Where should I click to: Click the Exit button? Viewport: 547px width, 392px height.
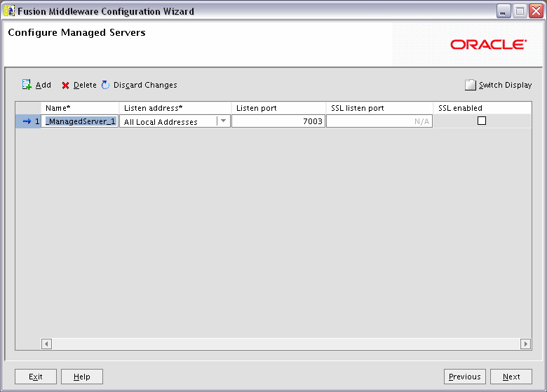[x=36, y=377]
